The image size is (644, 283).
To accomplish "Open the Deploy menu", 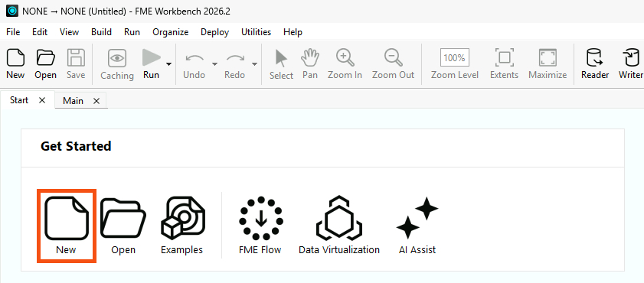I will pyautogui.click(x=215, y=32).
